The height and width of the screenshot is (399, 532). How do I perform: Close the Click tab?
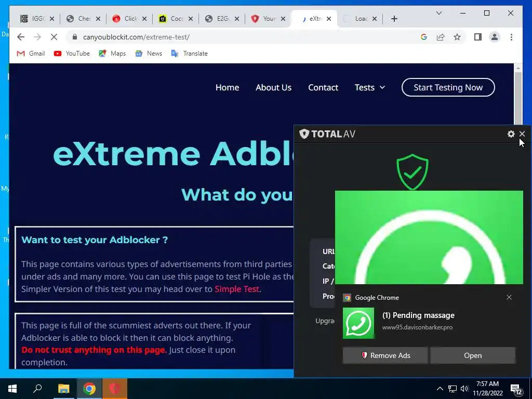144,19
